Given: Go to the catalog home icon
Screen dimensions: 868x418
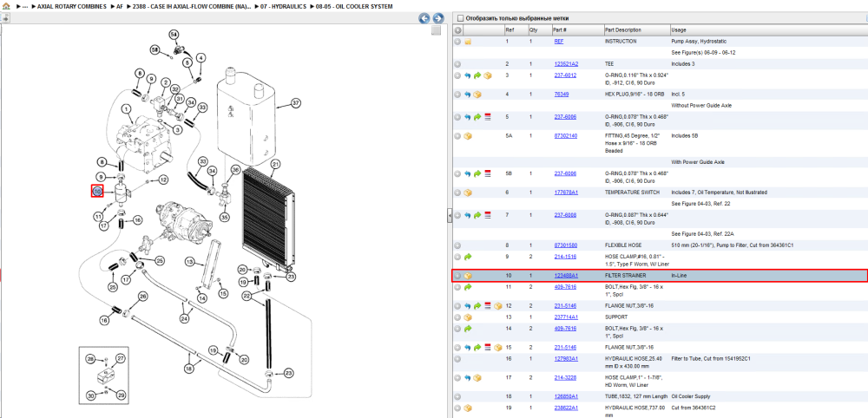Looking at the screenshot, I should pyautogui.click(x=6, y=6).
